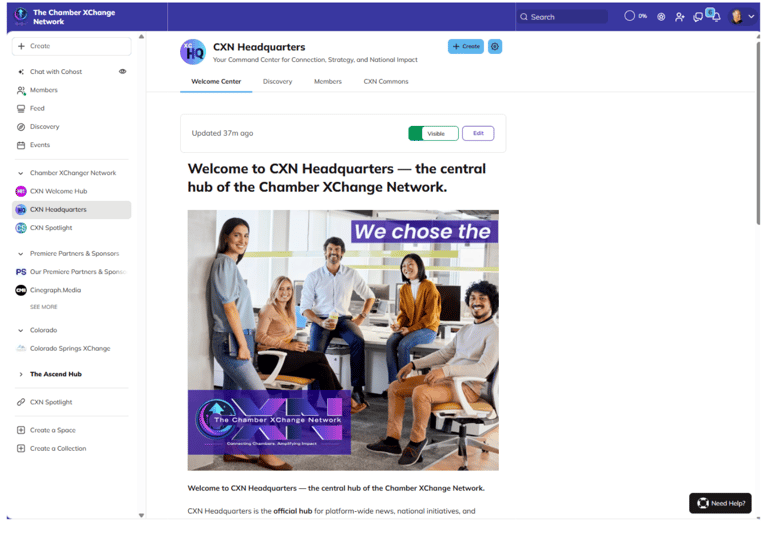Screen dimensions: 768x534
Task: Collapse the Chamber XChanger Network collection
Action: pyautogui.click(x=21, y=173)
